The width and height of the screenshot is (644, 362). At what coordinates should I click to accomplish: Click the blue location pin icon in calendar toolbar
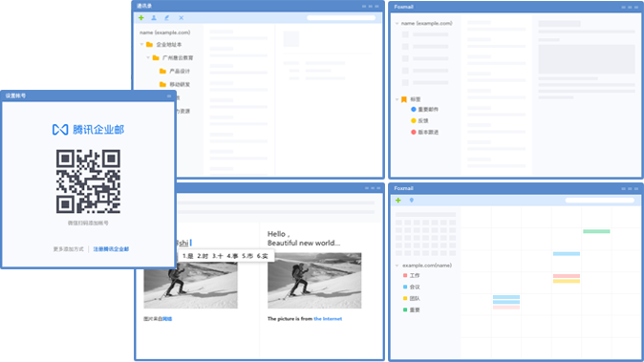pyautogui.click(x=412, y=200)
